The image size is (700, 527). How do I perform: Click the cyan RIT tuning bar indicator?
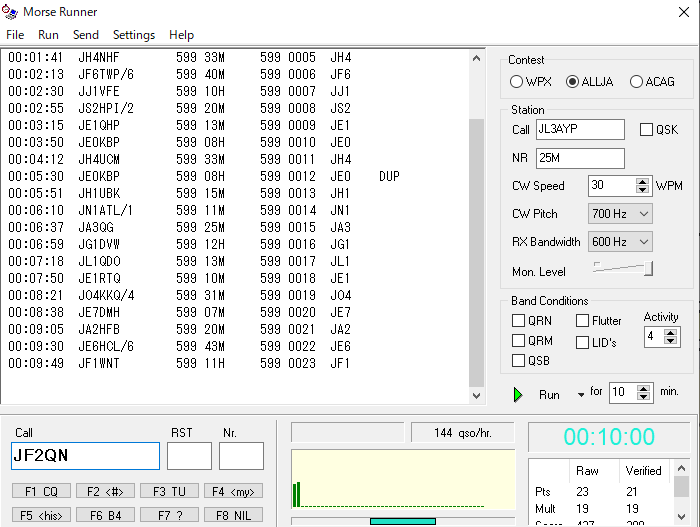403,521
